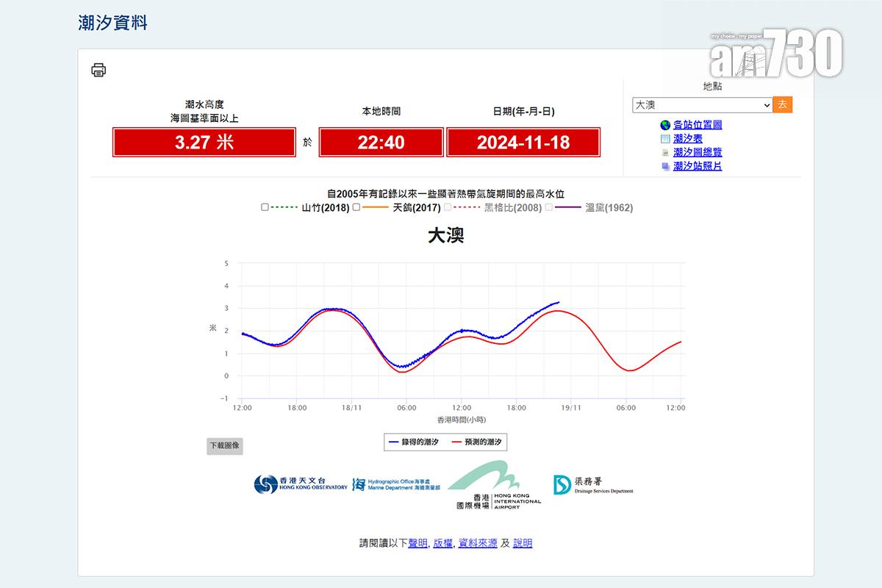Click the globe icon beside 各站位置圖
The height and width of the screenshot is (588, 882).
pyautogui.click(x=664, y=125)
